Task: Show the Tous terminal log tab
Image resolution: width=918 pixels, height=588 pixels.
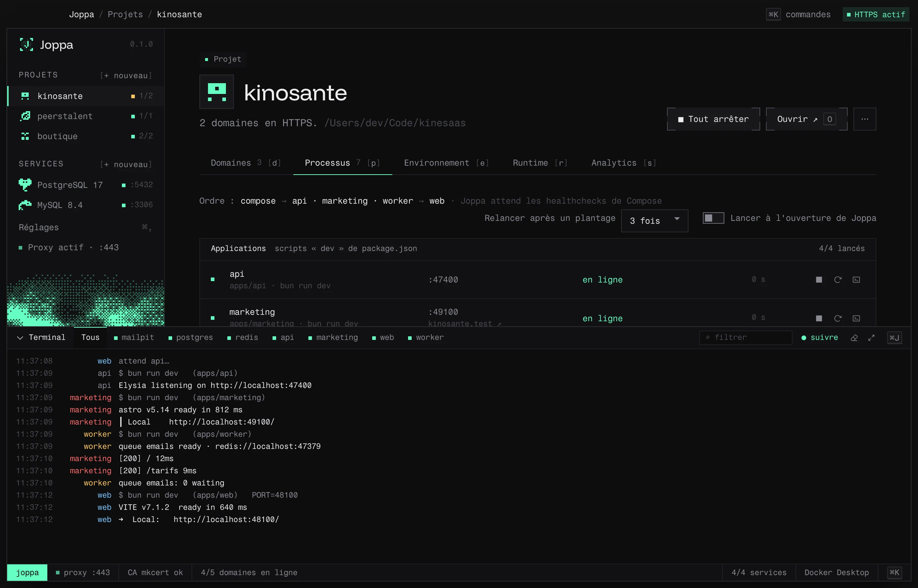Action: [x=90, y=337]
